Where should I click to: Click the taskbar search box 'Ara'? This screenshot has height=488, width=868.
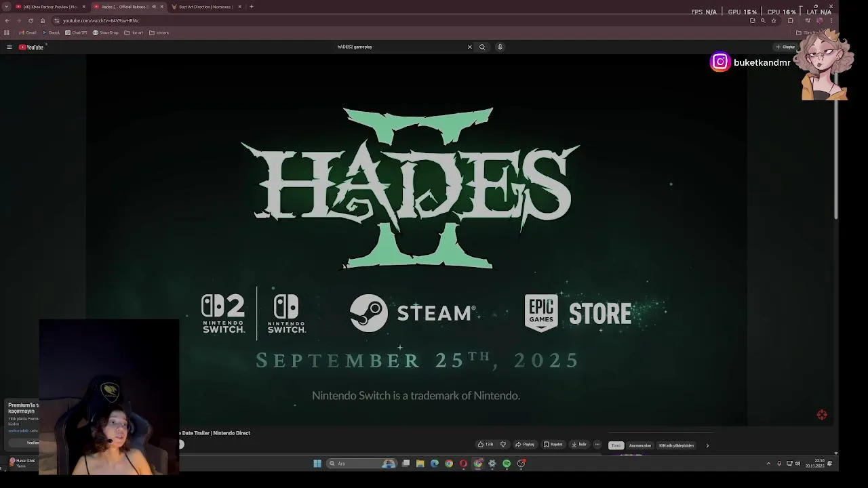(361, 464)
